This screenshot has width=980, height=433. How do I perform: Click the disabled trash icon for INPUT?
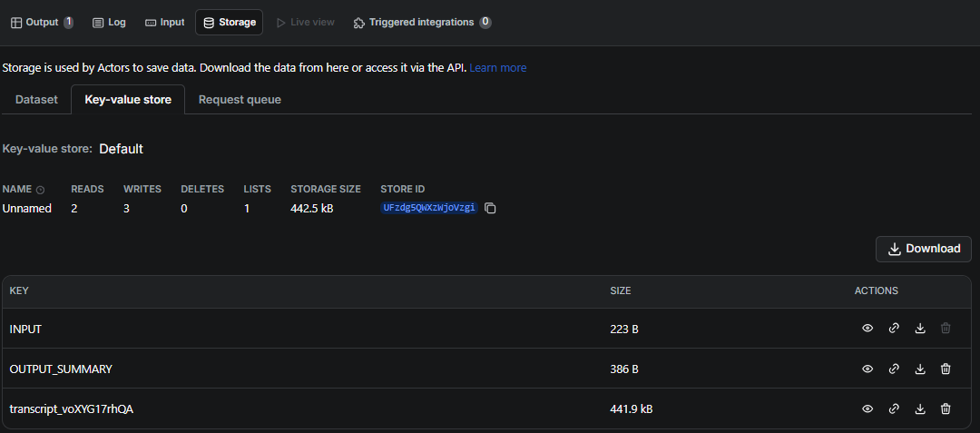(x=946, y=328)
